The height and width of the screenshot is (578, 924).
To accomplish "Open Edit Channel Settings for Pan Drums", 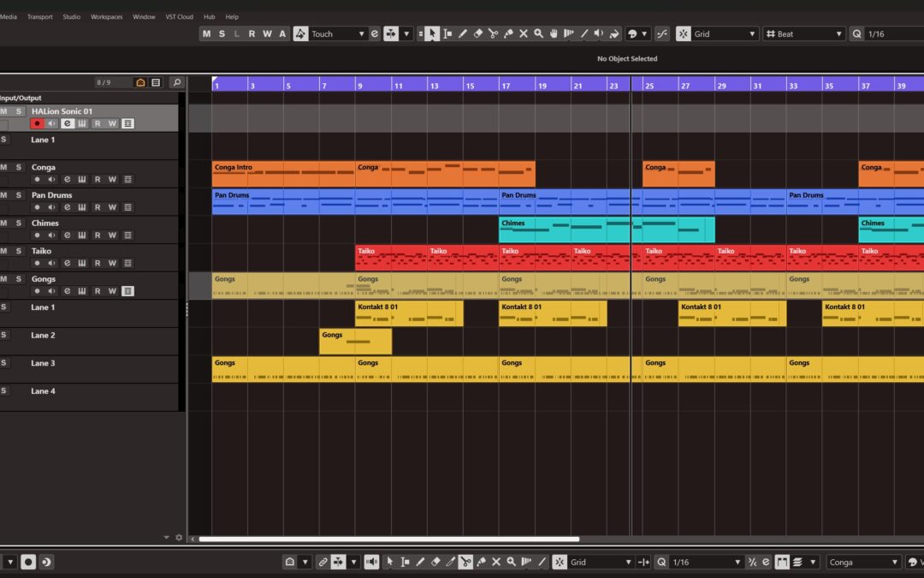I will 67,208.
